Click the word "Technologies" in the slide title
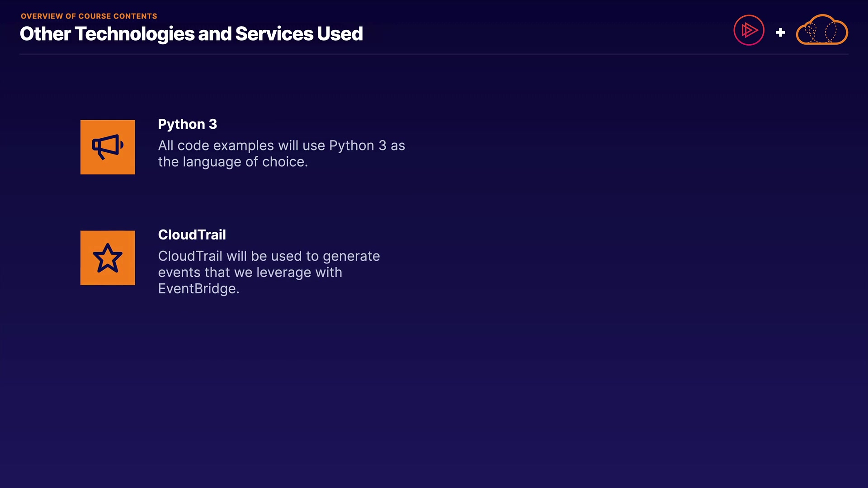 tap(134, 34)
